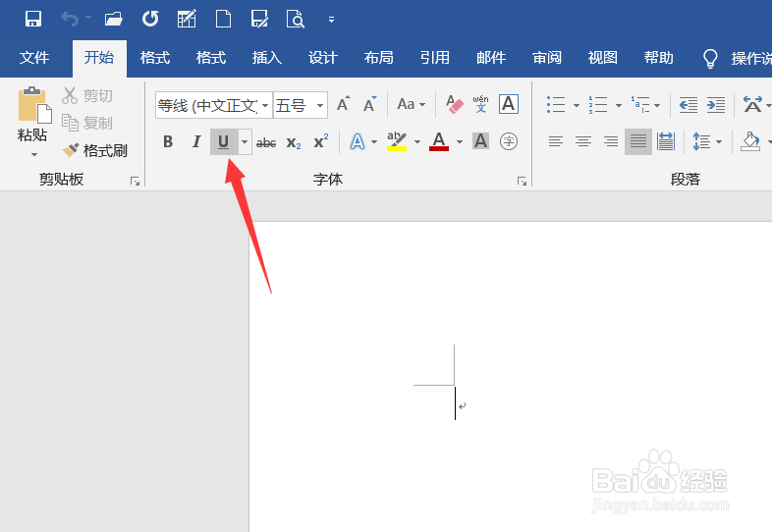The height and width of the screenshot is (532, 772).
Task: Click the Increase Indent icon
Action: [x=716, y=104]
